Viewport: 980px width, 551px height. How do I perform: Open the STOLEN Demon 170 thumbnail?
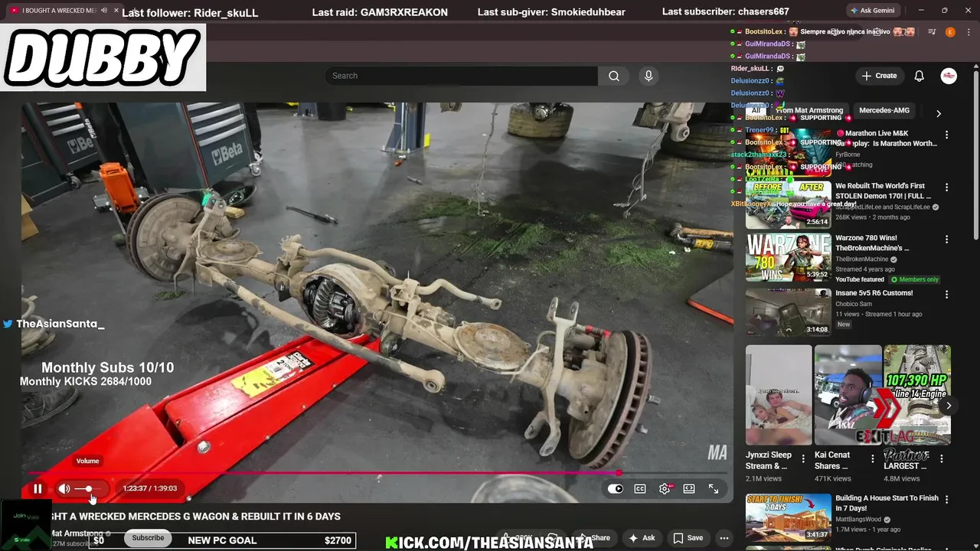click(788, 204)
